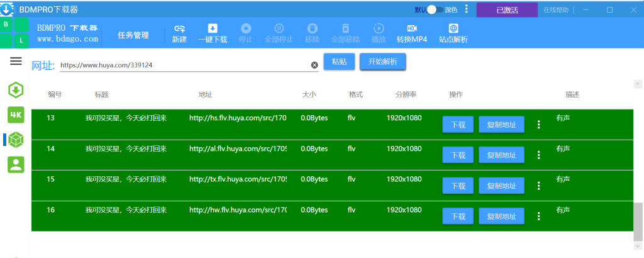Screen dimensions: 644x258
Task: Click 复制地址 for row 16
Action: click(x=501, y=216)
